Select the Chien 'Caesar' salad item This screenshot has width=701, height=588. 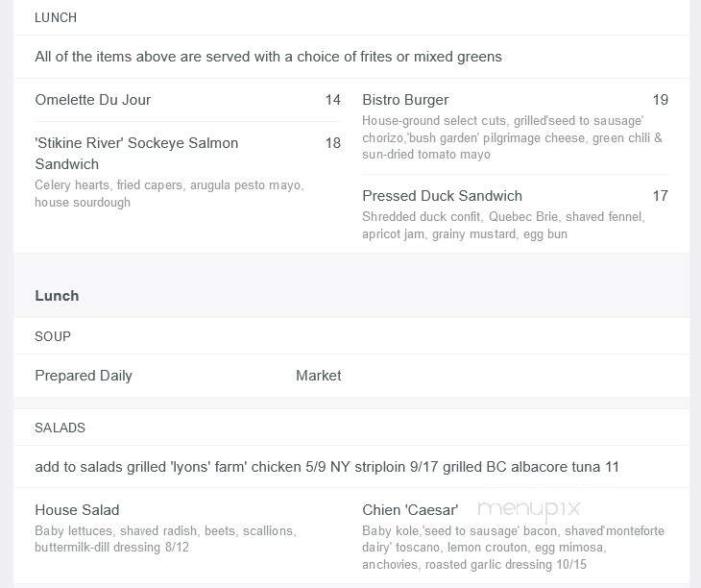coord(410,510)
